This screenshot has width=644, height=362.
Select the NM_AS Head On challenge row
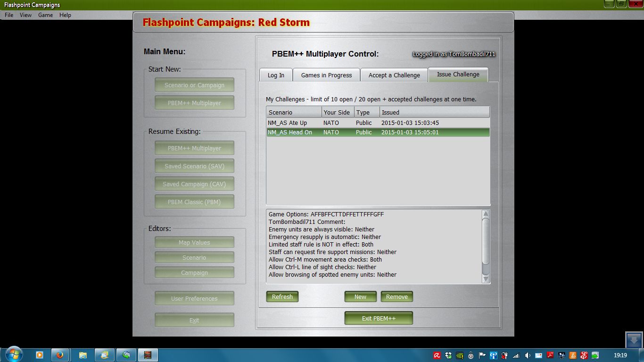(378, 132)
